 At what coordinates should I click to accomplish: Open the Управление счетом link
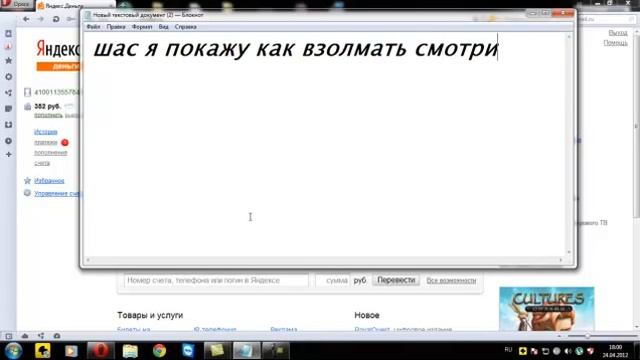click(57, 193)
